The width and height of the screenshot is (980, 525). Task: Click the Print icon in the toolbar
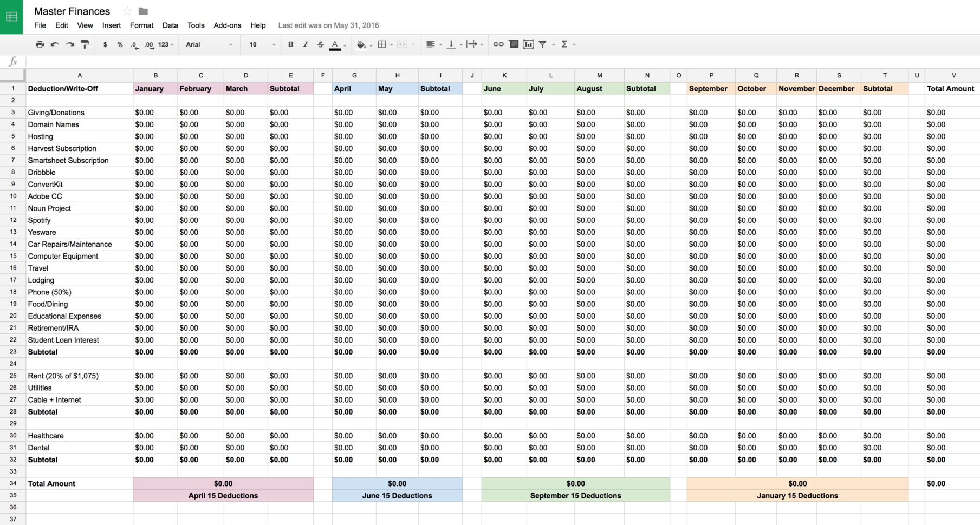click(x=40, y=44)
